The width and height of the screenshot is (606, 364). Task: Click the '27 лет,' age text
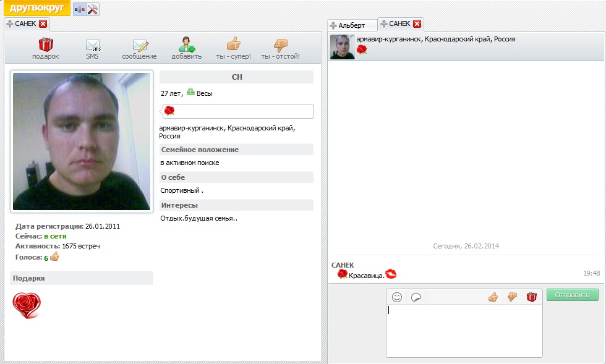(x=172, y=93)
